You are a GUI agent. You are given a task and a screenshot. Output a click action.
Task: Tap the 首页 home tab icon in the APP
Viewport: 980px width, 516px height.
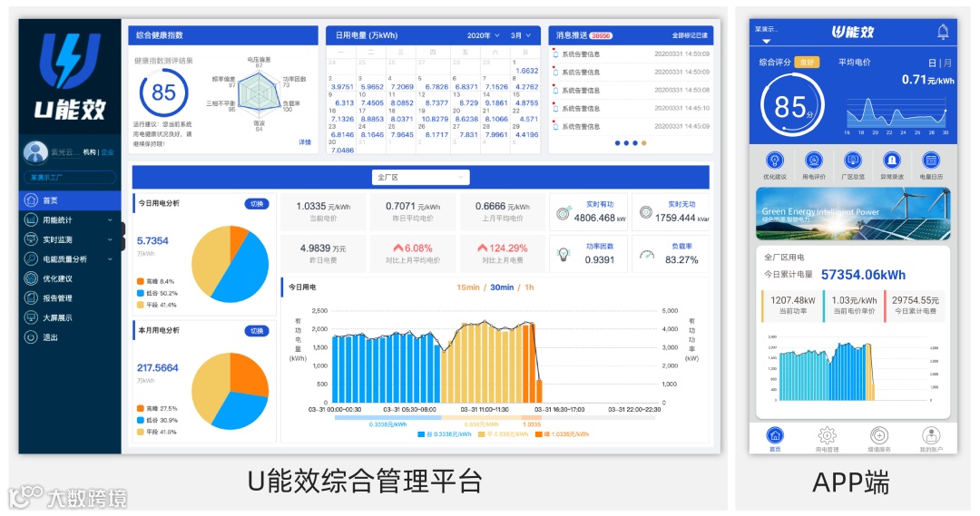pyautogui.click(x=775, y=434)
